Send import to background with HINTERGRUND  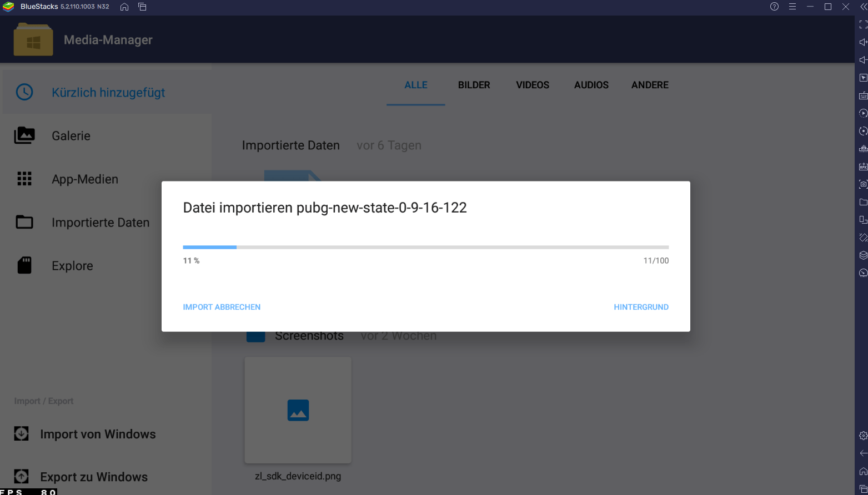pyautogui.click(x=641, y=307)
